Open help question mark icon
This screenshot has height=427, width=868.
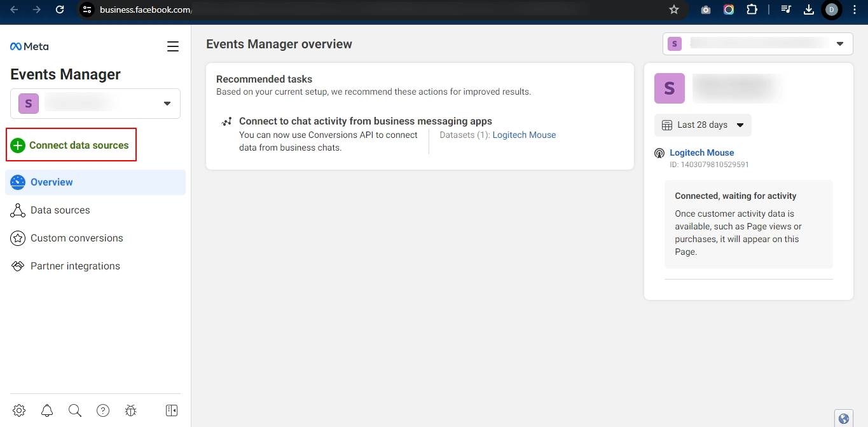click(x=103, y=410)
